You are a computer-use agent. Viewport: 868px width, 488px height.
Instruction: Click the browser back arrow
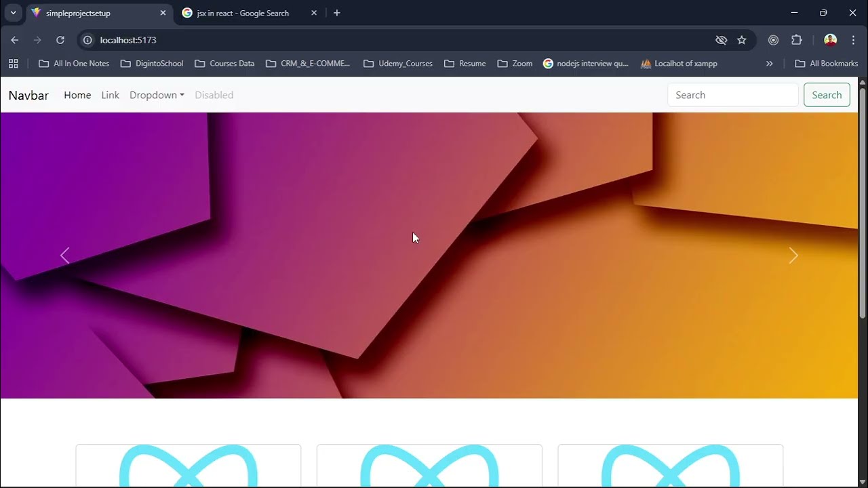pyautogui.click(x=15, y=40)
